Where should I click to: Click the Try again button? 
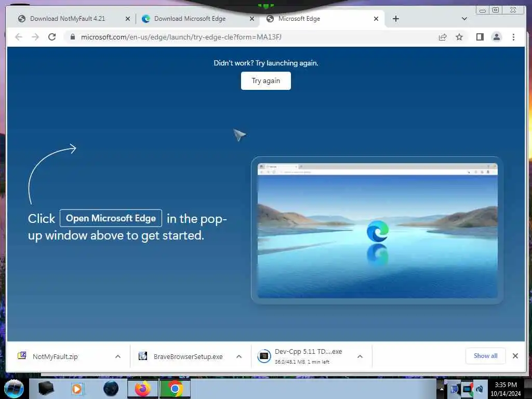(265, 81)
